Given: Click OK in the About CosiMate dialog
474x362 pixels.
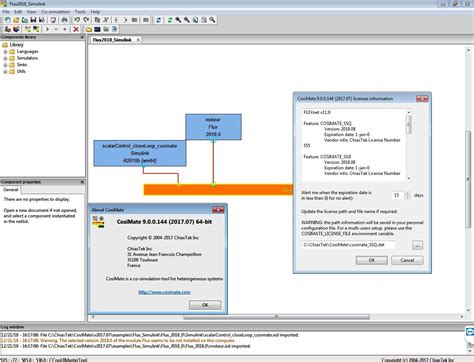Looking at the screenshot, I should [x=205, y=305].
